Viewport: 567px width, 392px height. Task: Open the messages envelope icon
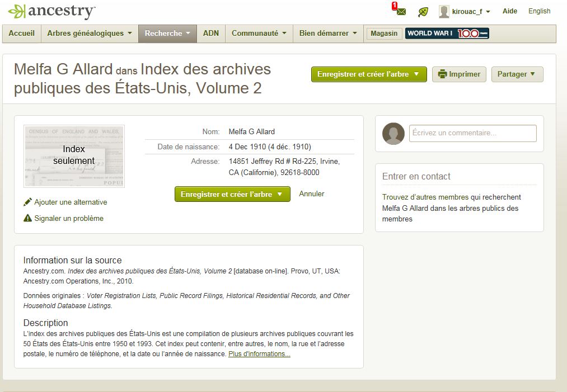coord(401,12)
